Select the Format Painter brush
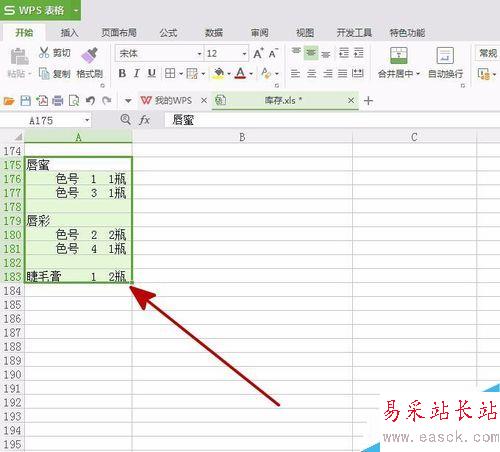This screenshot has width=500, height=452. pyautogui.click(x=89, y=55)
